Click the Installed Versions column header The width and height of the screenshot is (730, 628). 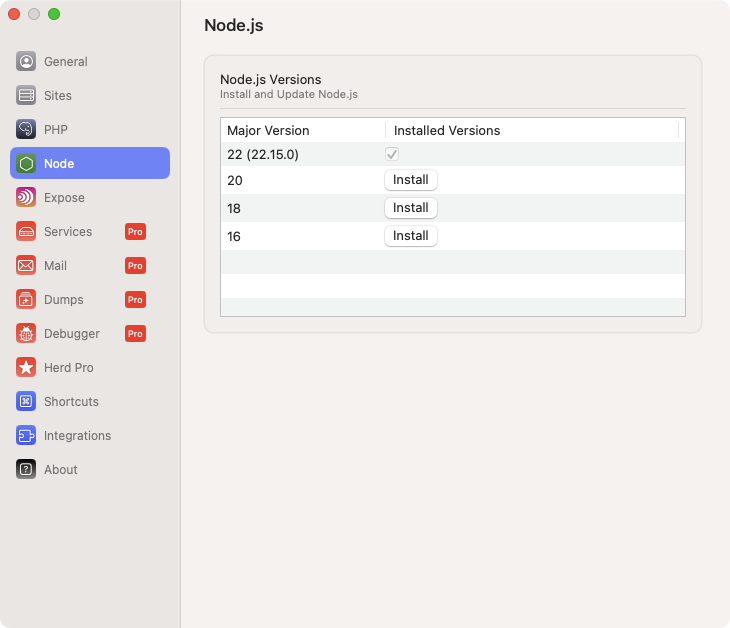pos(447,131)
